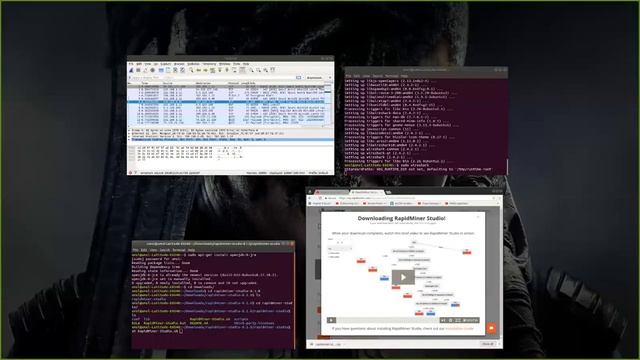Expand the Ethernet II details row
The height and width of the screenshot is (360, 640).
coord(130,133)
